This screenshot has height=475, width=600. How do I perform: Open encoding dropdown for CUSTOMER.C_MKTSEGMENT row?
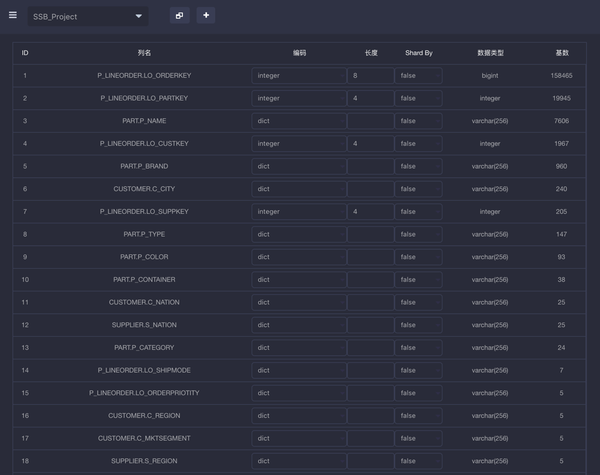299,438
